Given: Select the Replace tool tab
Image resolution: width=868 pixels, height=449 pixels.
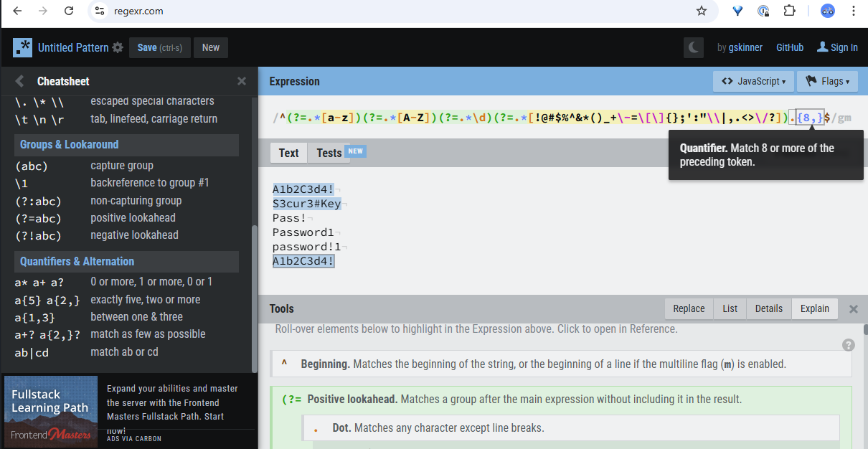Looking at the screenshot, I should coord(689,308).
